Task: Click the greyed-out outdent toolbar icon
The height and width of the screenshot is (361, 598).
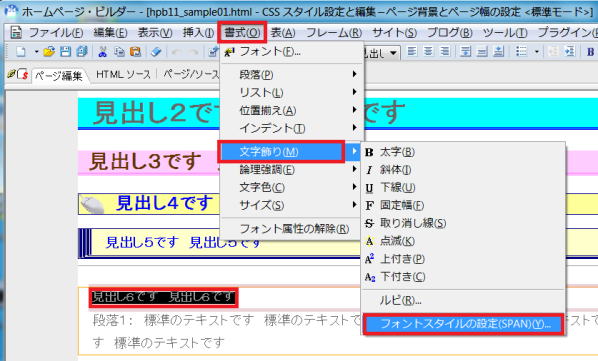Action: [553, 51]
